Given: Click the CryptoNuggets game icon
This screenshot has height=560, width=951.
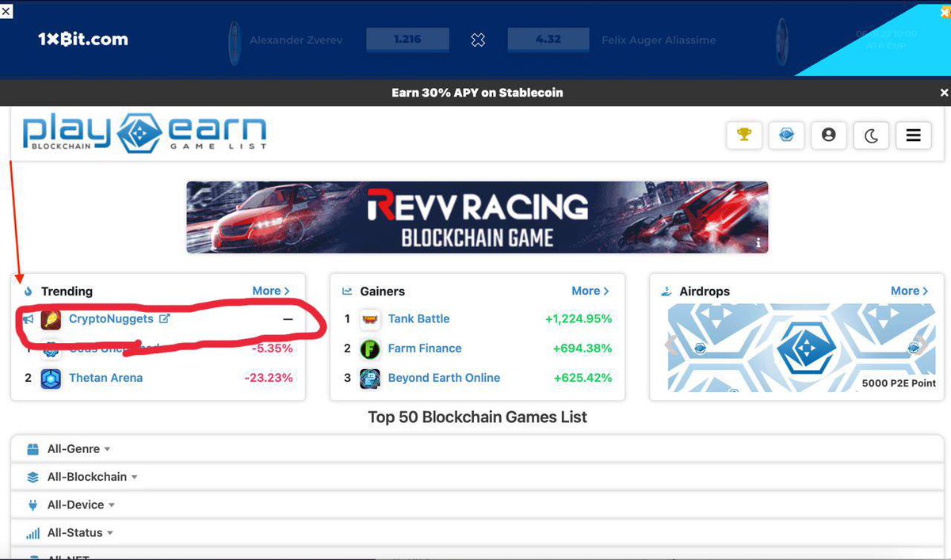Looking at the screenshot, I should (x=51, y=319).
